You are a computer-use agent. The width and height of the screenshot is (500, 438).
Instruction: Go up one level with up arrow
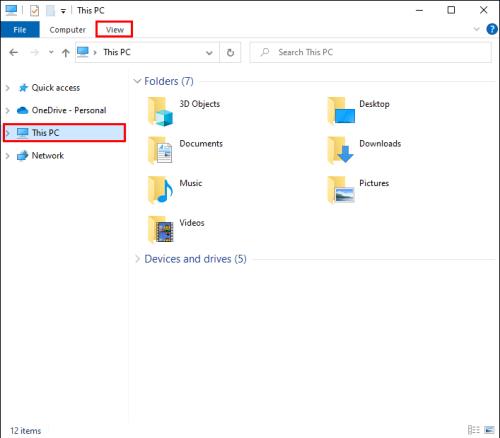click(x=66, y=53)
